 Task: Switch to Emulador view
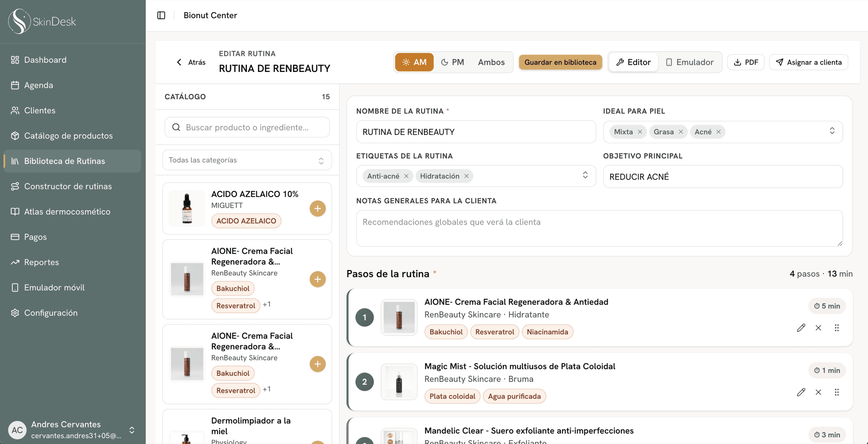[690, 62]
